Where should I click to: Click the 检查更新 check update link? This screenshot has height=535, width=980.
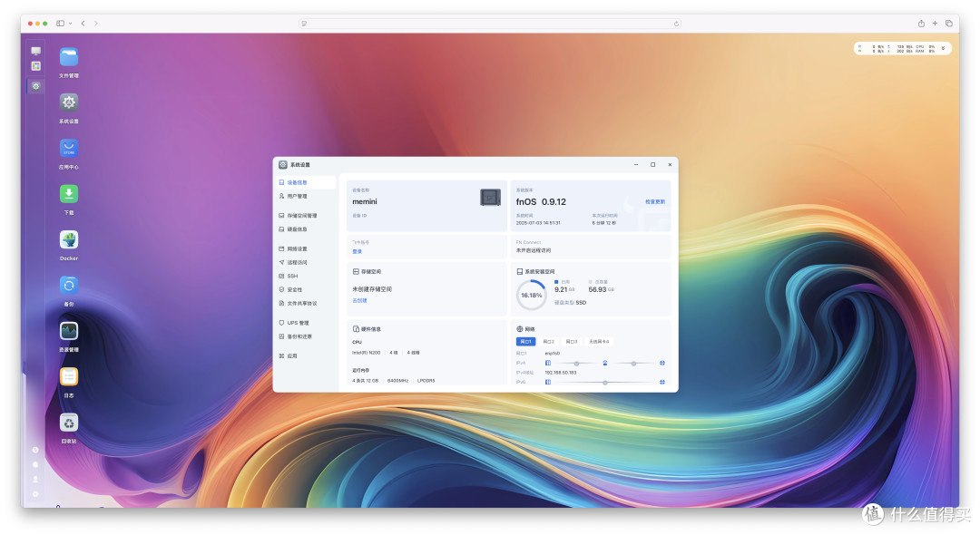point(655,201)
